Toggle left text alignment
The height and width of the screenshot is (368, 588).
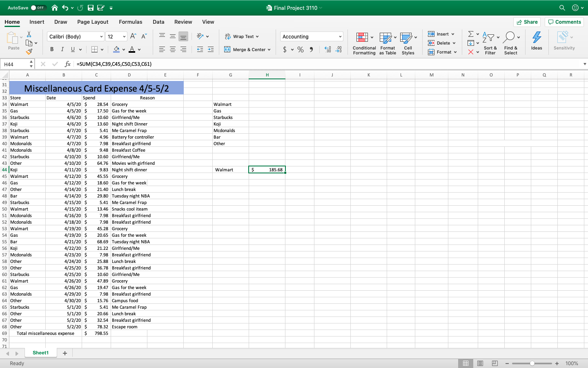click(x=162, y=49)
